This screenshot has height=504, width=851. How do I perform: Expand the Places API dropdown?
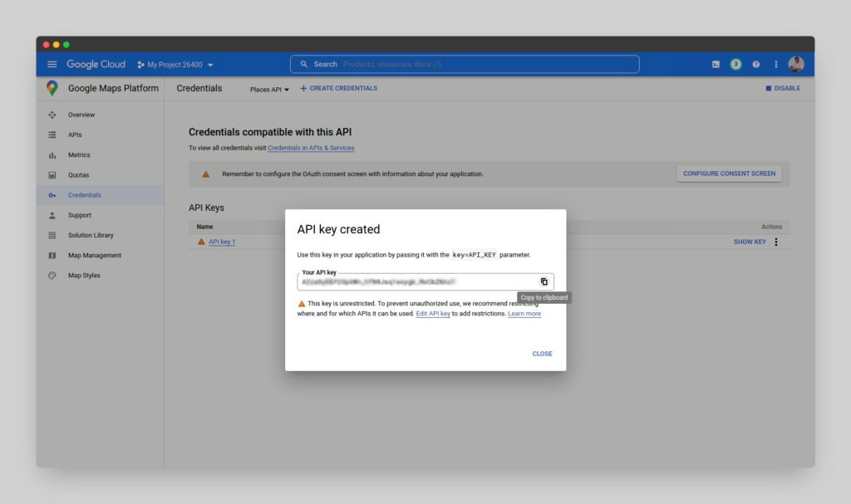pos(269,90)
